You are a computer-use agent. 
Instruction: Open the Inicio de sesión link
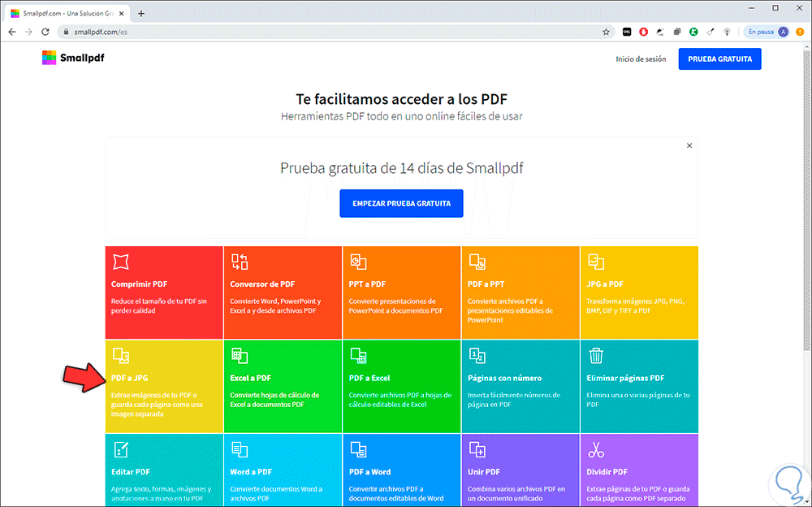(x=641, y=59)
